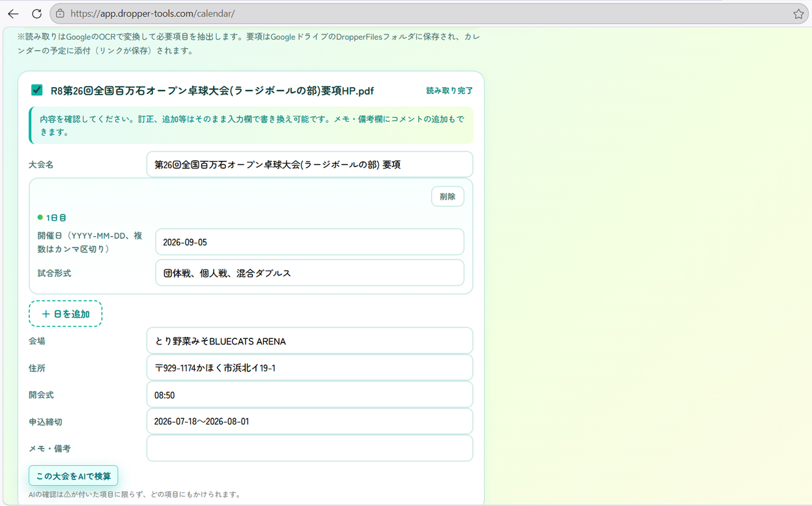812x506 pixels.
Task: Click the site info lock icon
Action: (60, 14)
